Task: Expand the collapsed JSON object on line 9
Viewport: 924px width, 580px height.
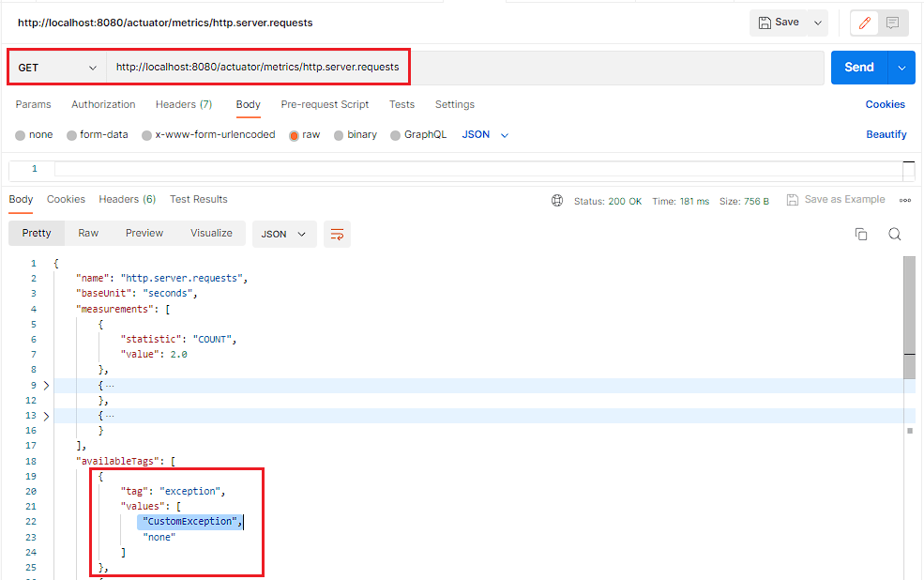Action: tap(46, 385)
